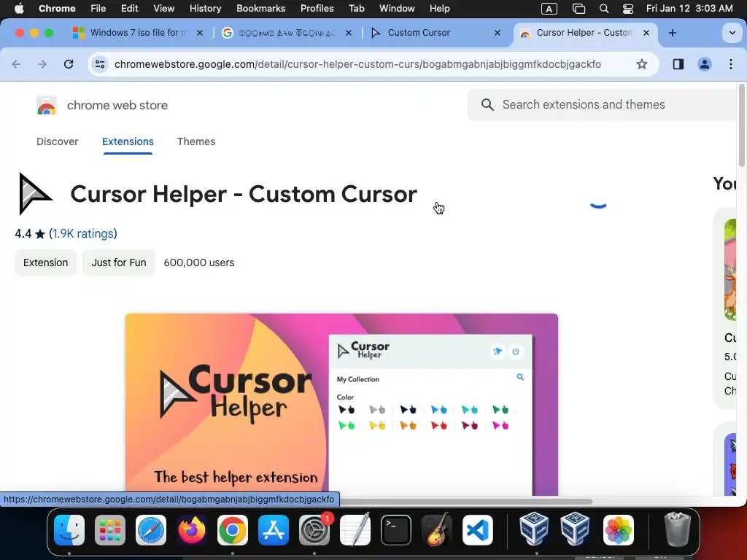747x560 pixels.
Task: Open Finder from the Dock
Action: point(69,529)
